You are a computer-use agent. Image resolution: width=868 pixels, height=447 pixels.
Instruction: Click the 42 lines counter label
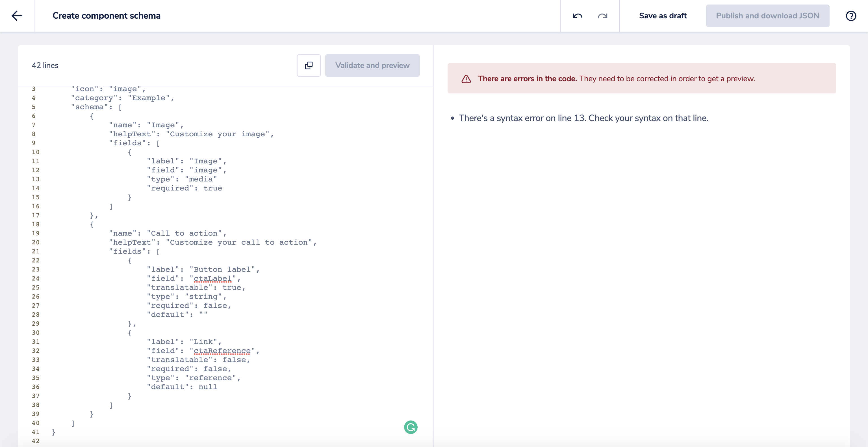coord(45,65)
